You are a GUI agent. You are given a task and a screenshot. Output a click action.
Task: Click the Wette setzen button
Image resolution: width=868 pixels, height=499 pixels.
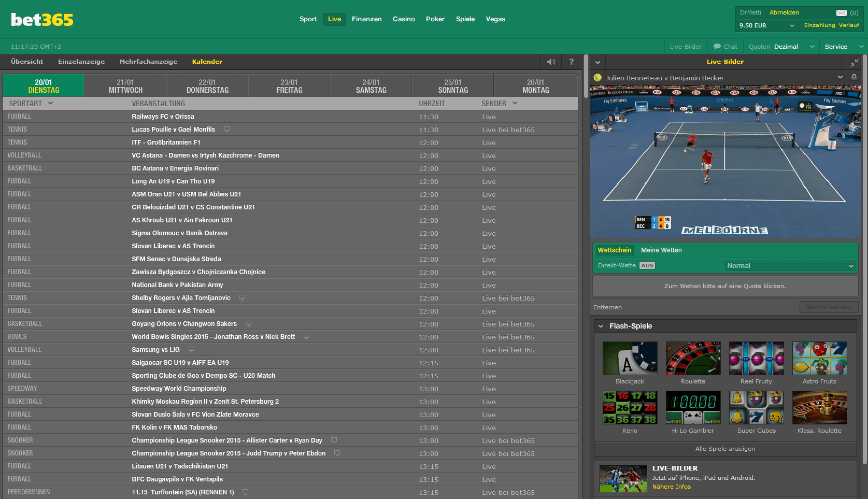point(829,307)
